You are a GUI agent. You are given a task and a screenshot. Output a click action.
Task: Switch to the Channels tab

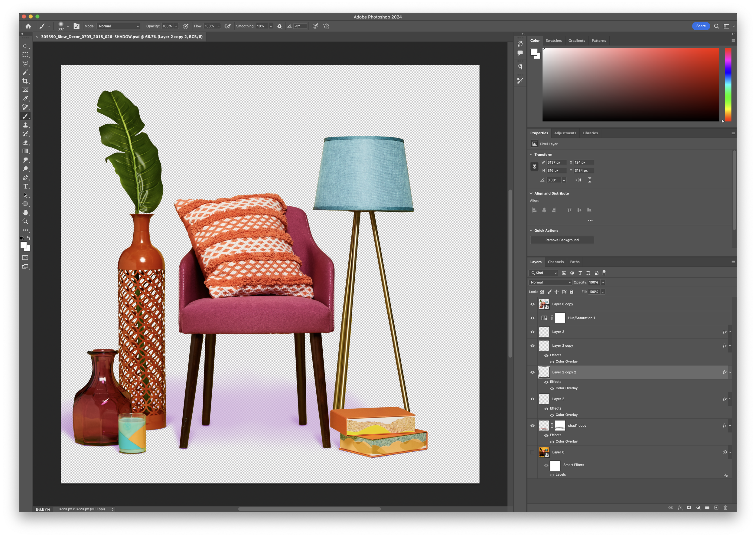tap(556, 262)
